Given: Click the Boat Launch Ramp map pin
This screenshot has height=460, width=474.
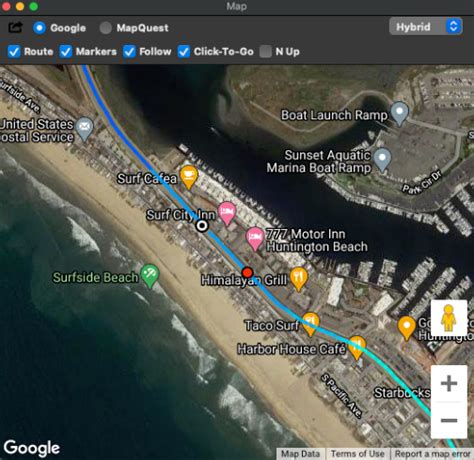Looking at the screenshot, I should [400, 113].
